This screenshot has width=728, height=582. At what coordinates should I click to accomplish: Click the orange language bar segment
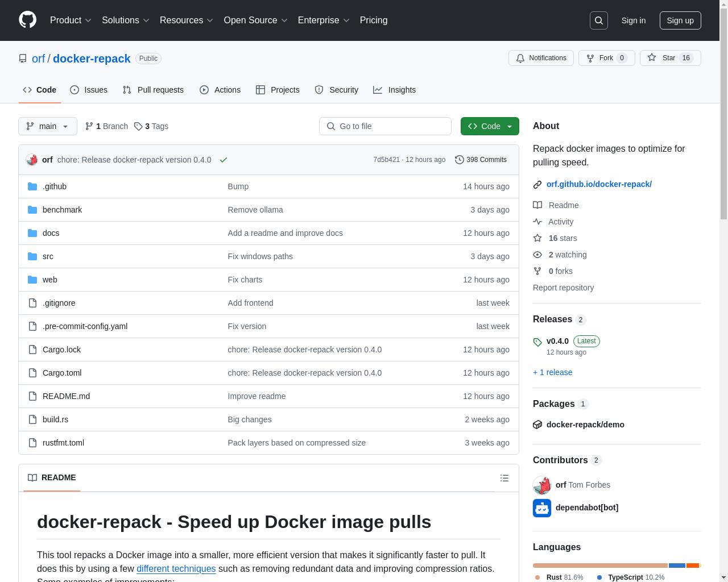692,566
